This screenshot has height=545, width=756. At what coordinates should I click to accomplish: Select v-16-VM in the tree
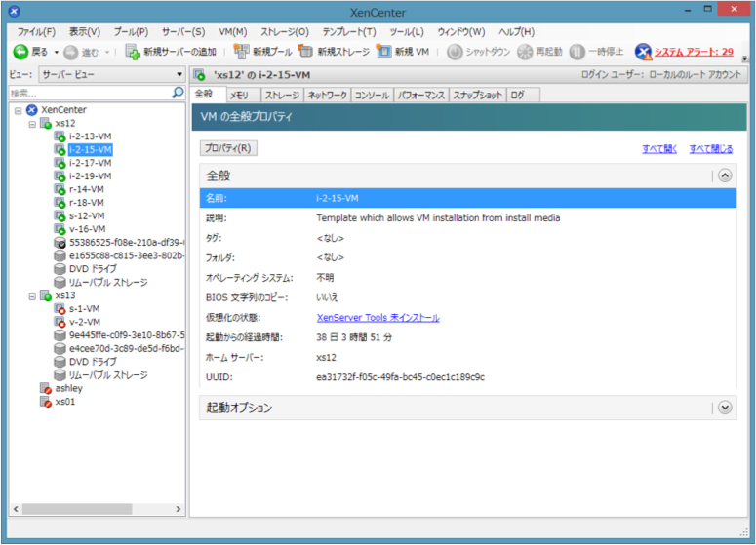pos(87,229)
